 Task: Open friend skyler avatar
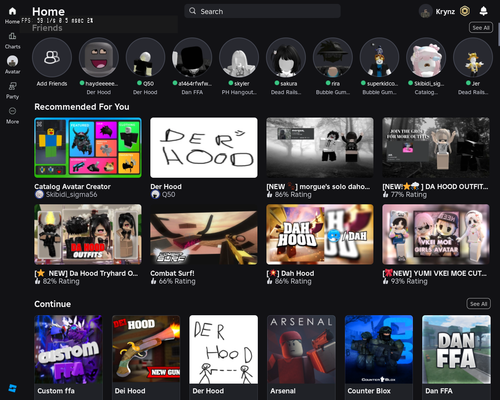click(239, 57)
